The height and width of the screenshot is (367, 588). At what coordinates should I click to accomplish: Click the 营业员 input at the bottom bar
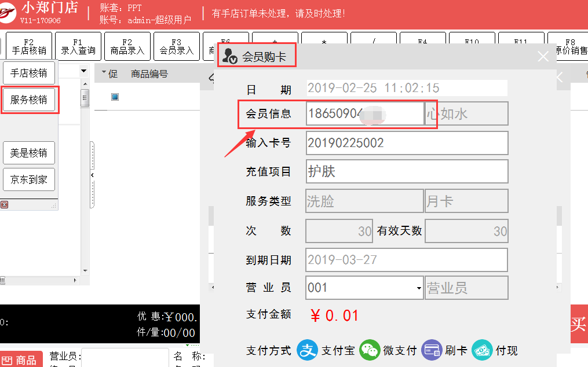(x=125, y=357)
